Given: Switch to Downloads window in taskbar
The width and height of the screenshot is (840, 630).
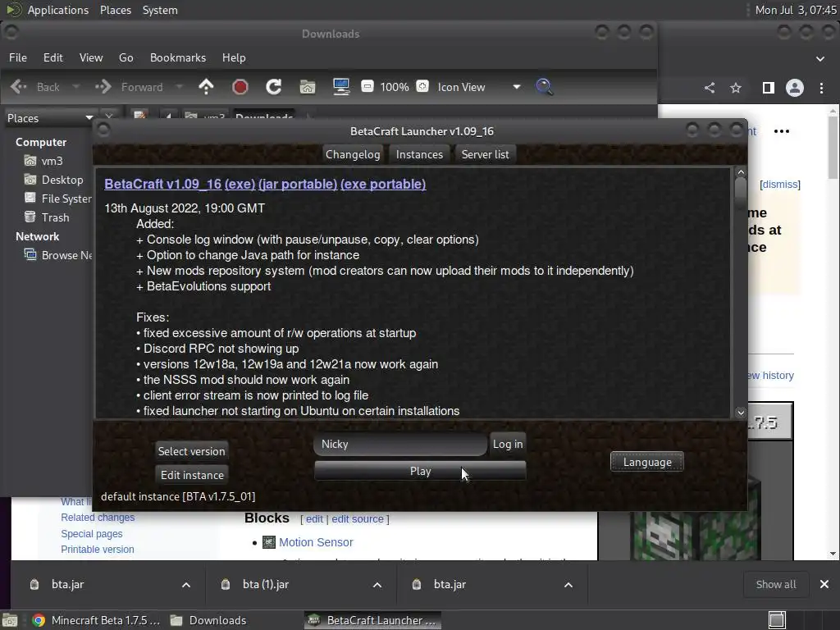Looking at the screenshot, I should click(x=208, y=620).
